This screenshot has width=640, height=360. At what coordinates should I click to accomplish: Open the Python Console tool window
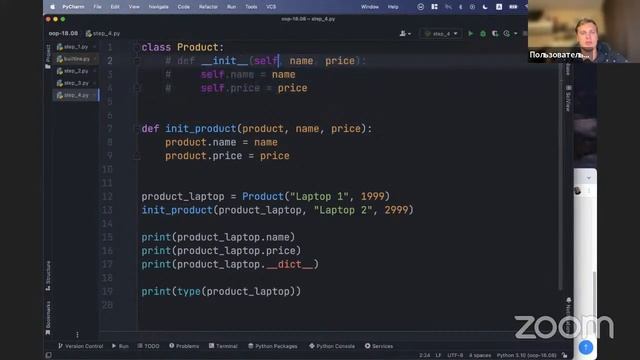(x=332, y=346)
